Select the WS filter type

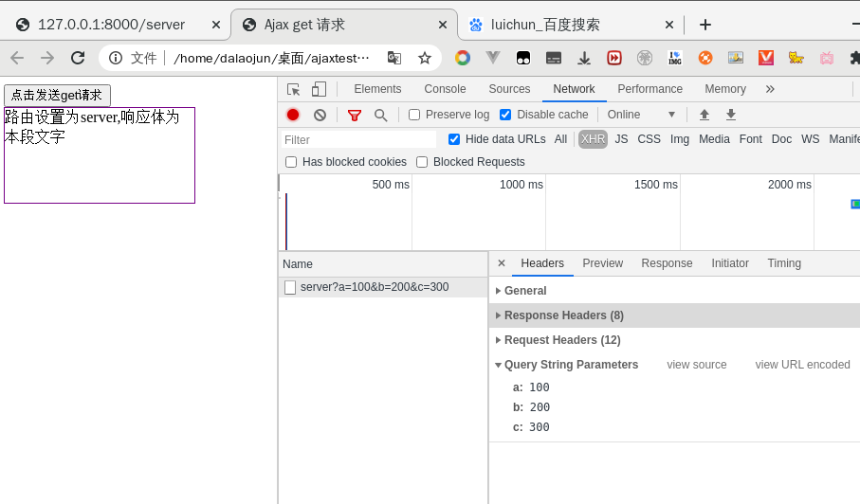click(810, 139)
